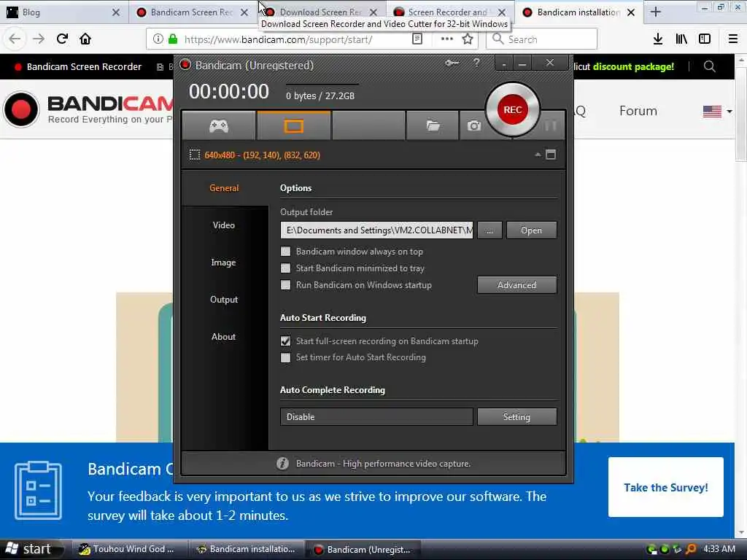Enable Set timer for Auto Start Recording
747x560 pixels.
[x=285, y=357]
